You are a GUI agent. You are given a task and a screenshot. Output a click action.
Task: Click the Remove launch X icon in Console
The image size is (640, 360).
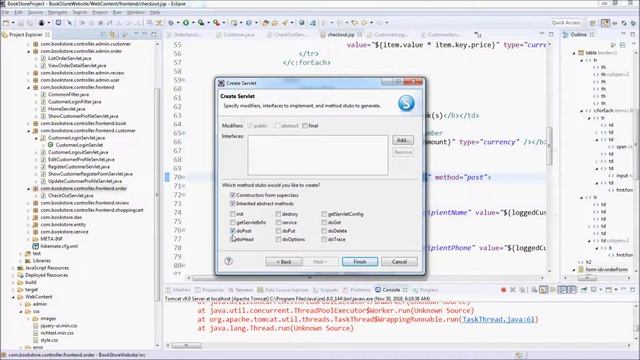(x=513, y=290)
